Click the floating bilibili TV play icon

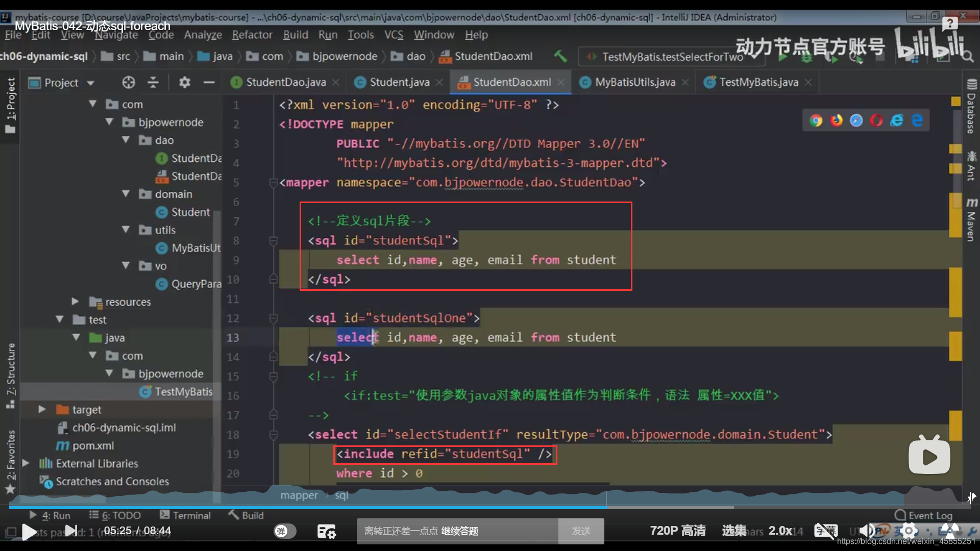pos(929,455)
